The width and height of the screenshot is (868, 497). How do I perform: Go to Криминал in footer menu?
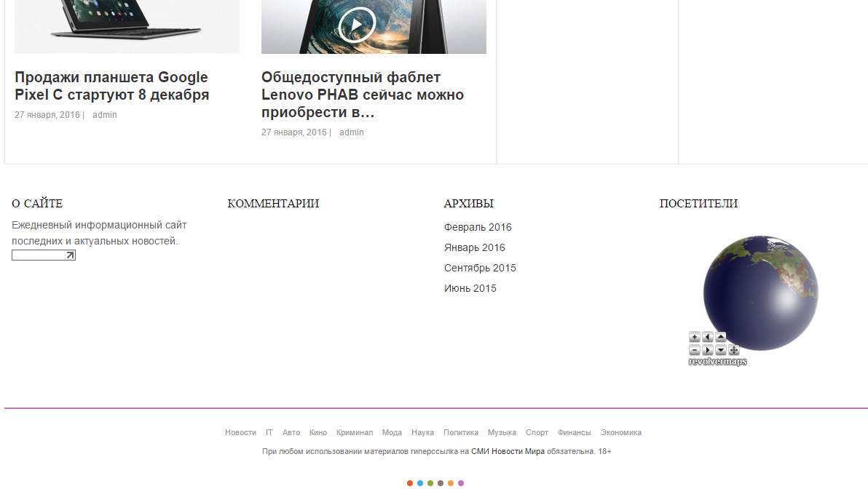coord(355,432)
